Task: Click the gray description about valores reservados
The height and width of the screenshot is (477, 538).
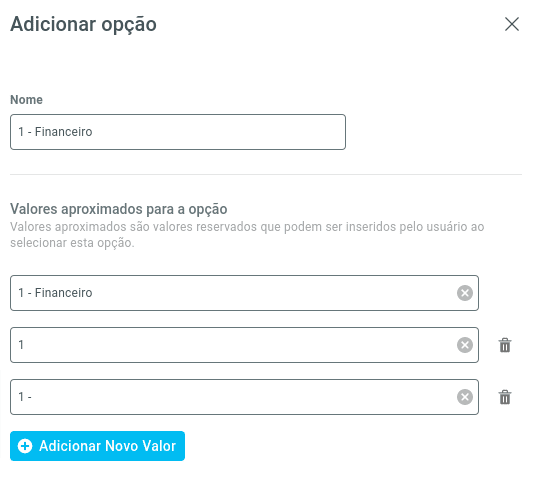Action: pyautogui.click(x=247, y=235)
